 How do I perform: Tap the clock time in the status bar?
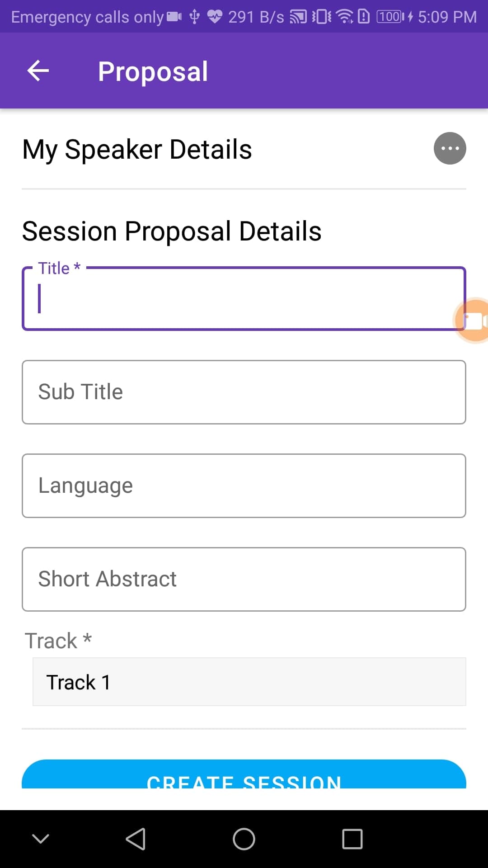pos(447,17)
